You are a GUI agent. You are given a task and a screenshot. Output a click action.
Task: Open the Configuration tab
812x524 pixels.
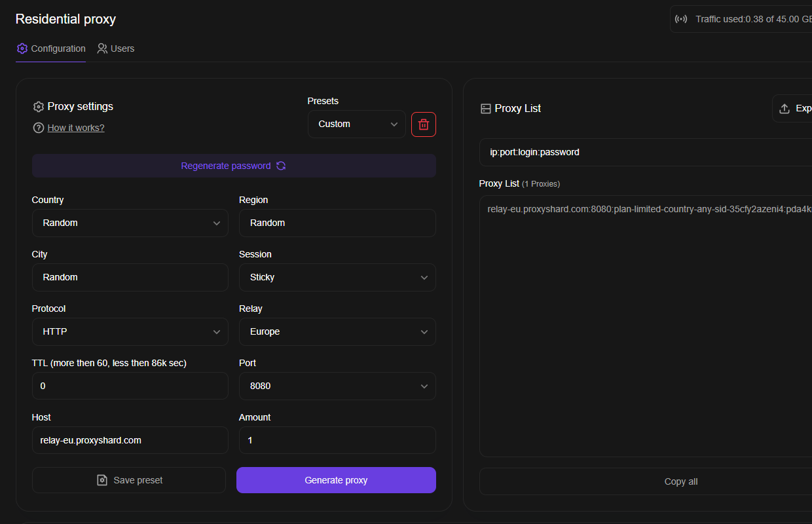pyautogui.click(x=51, y=48)
